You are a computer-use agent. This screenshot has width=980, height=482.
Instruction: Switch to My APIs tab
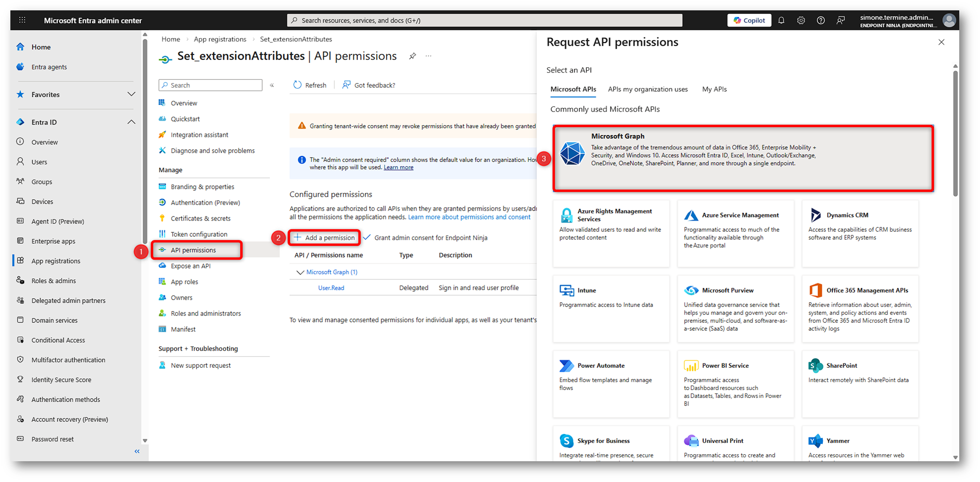[714, 89]
